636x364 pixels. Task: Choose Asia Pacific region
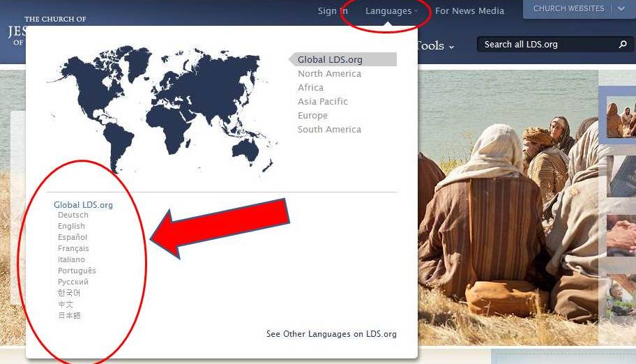tap(322, 102)
